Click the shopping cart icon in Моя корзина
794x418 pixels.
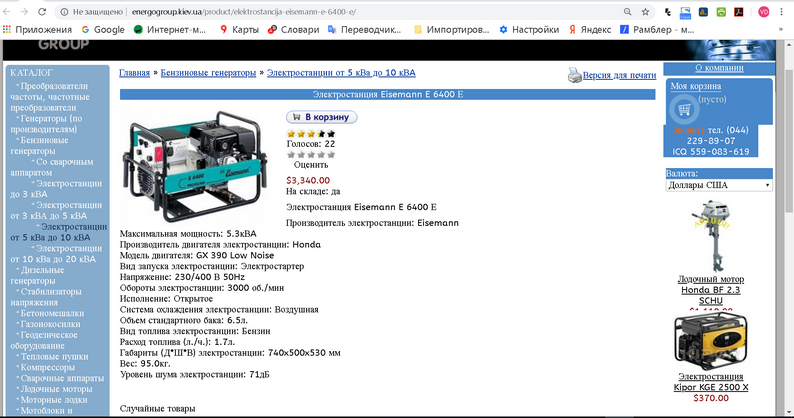(684, 109)
